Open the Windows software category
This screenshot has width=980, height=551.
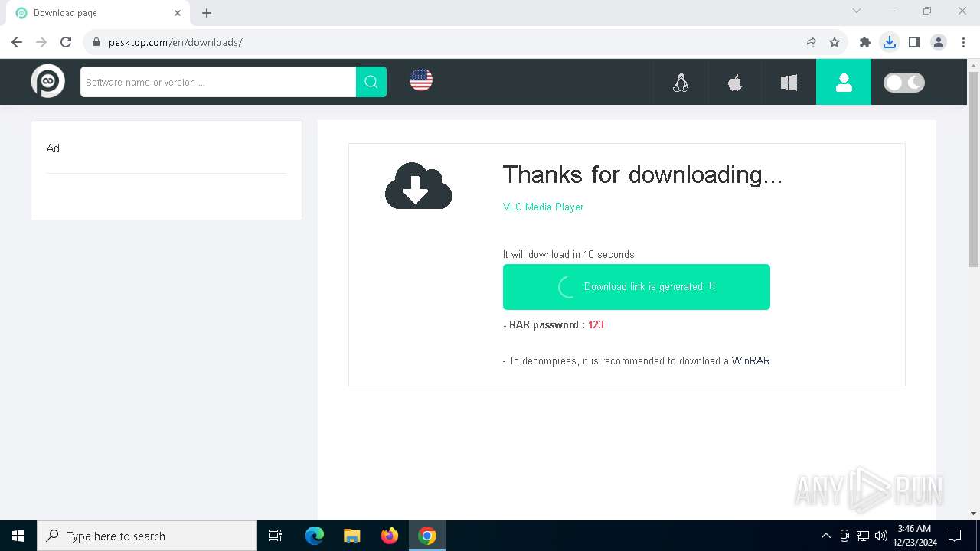point(789,82)
